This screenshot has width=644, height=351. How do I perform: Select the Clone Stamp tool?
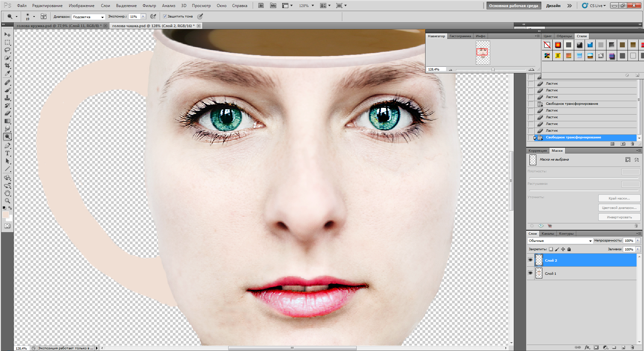(7, 98)
